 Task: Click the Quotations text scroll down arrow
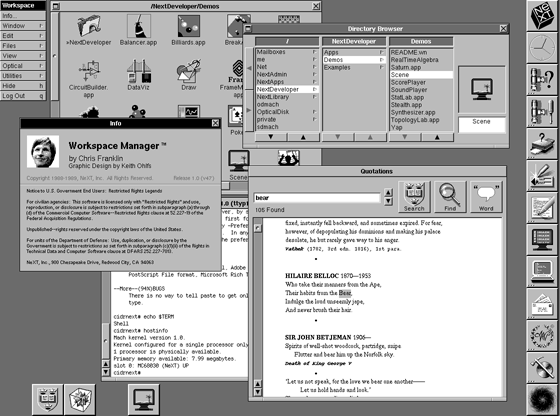click(x=258, y=392)
